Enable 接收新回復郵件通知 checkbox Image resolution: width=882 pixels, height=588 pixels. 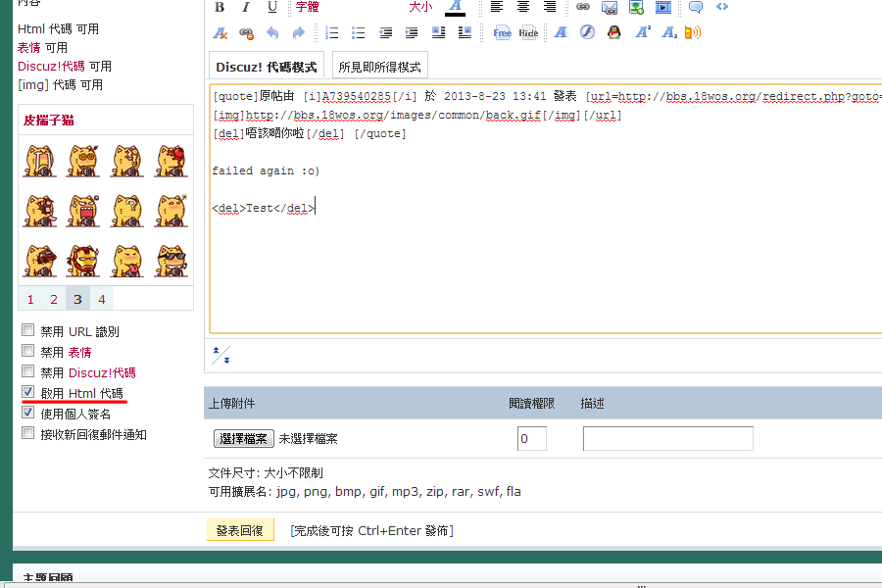27,433
